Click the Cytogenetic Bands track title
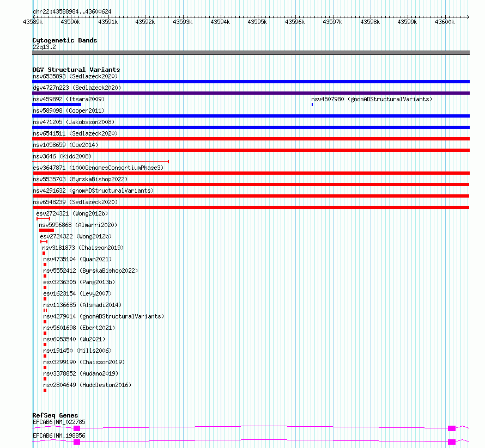 (x=65, y=40)
